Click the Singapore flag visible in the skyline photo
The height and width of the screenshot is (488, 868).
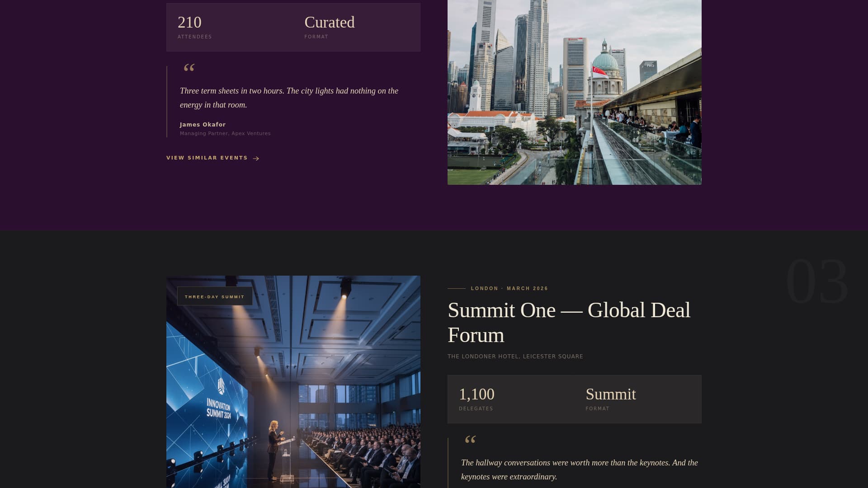coord(598,69)
